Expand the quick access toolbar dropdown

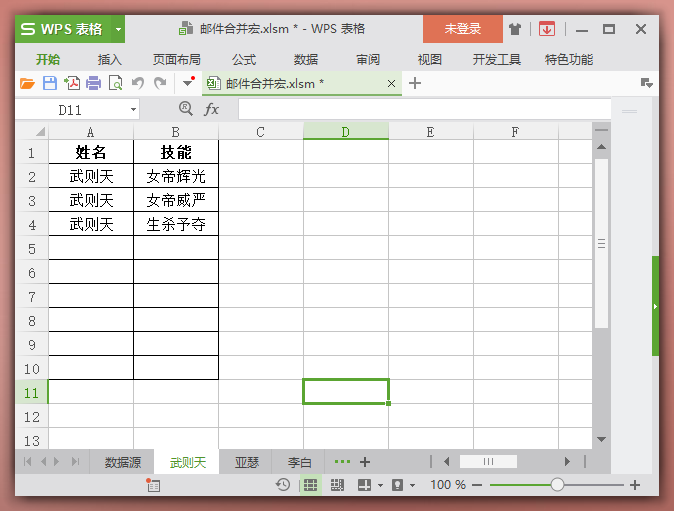point(187,83)
